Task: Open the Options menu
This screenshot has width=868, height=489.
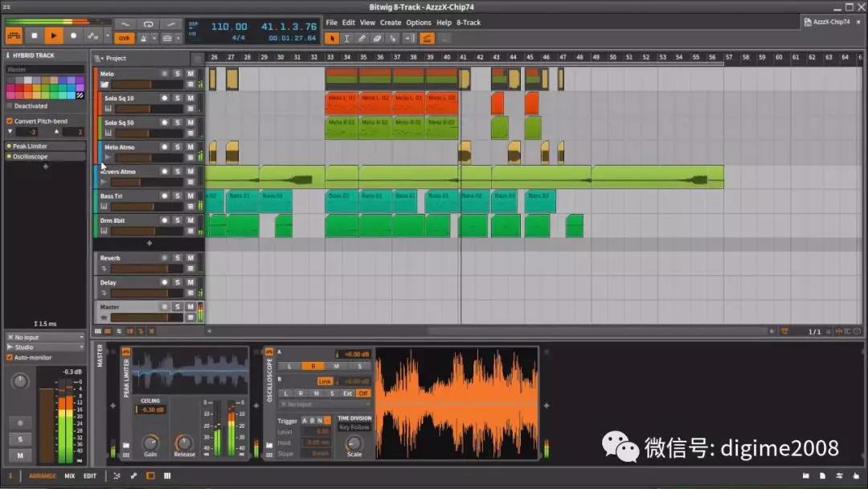Action: tap(419, 23)
